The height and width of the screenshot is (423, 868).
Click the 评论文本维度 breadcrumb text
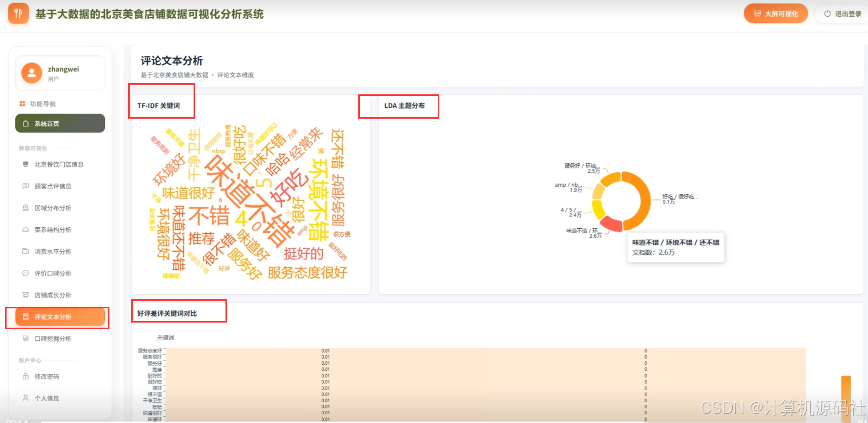[x=236, y=75]
